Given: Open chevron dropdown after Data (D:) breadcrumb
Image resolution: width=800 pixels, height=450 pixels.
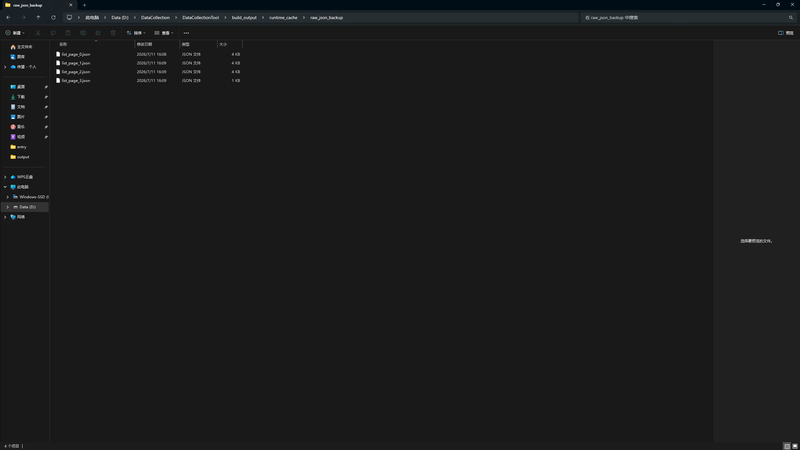Looking at the screenshot, I should coord(134,17).
